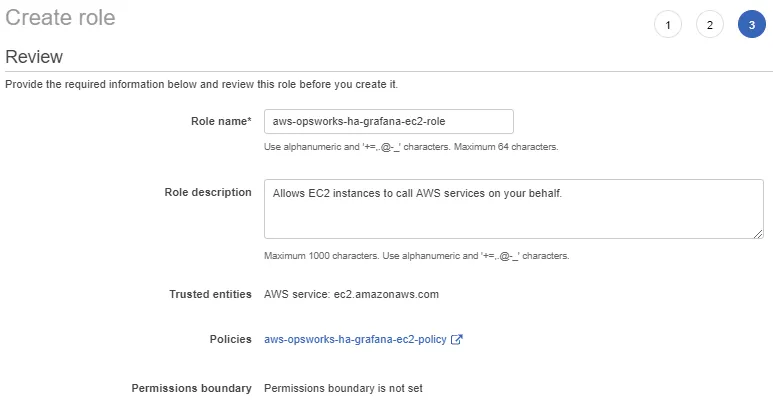Click the Trusted entities label
Screen dimensions: 773x404
click(211, 294)
